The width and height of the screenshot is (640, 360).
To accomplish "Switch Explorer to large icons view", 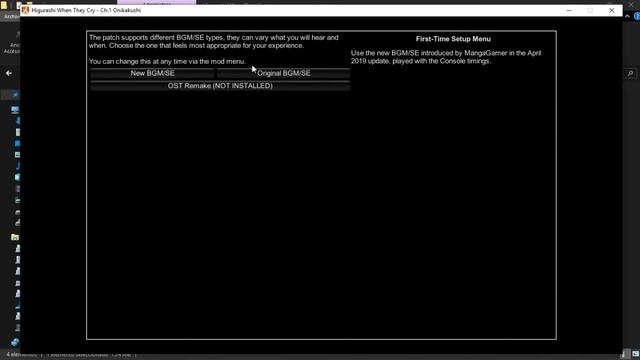I will 636,354.
